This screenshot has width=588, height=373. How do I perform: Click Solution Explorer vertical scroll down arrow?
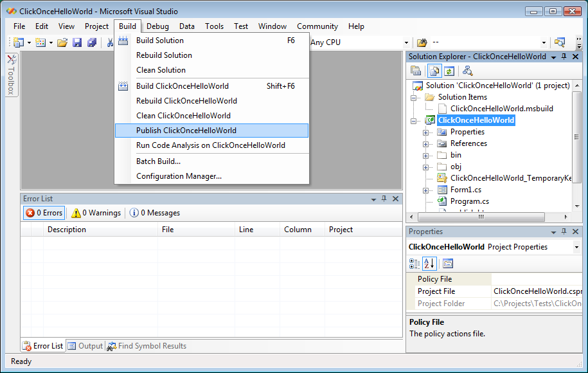(577, 206)
